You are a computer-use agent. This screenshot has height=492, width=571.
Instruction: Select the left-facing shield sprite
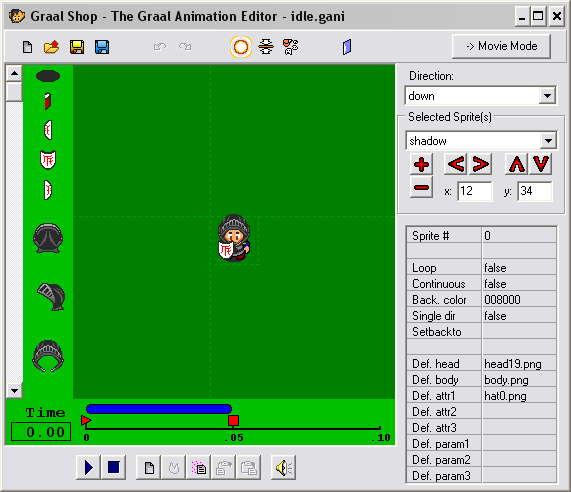48,130
